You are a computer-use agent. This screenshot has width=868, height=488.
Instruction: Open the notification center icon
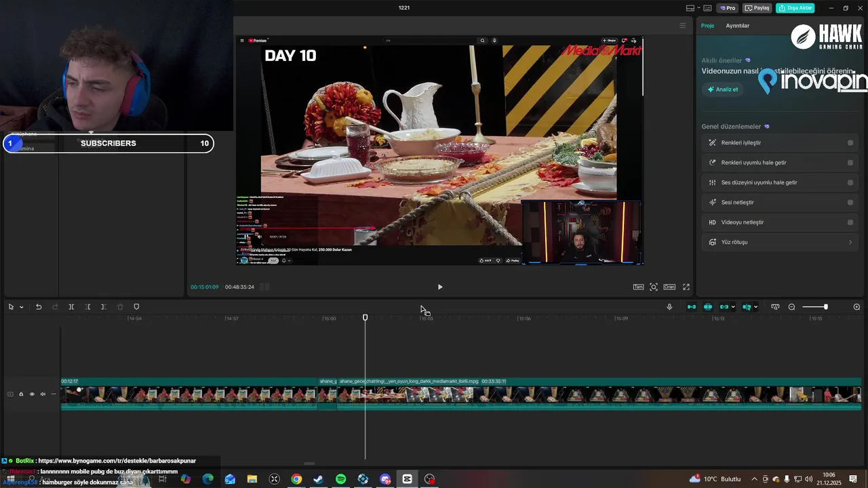click(853, 479)
